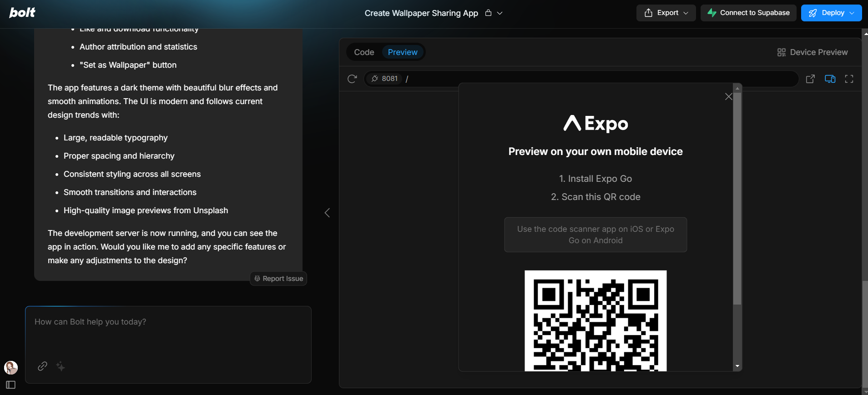Click "Install Expo Go" step text
868x395 pixels.
tap(595, 179)
